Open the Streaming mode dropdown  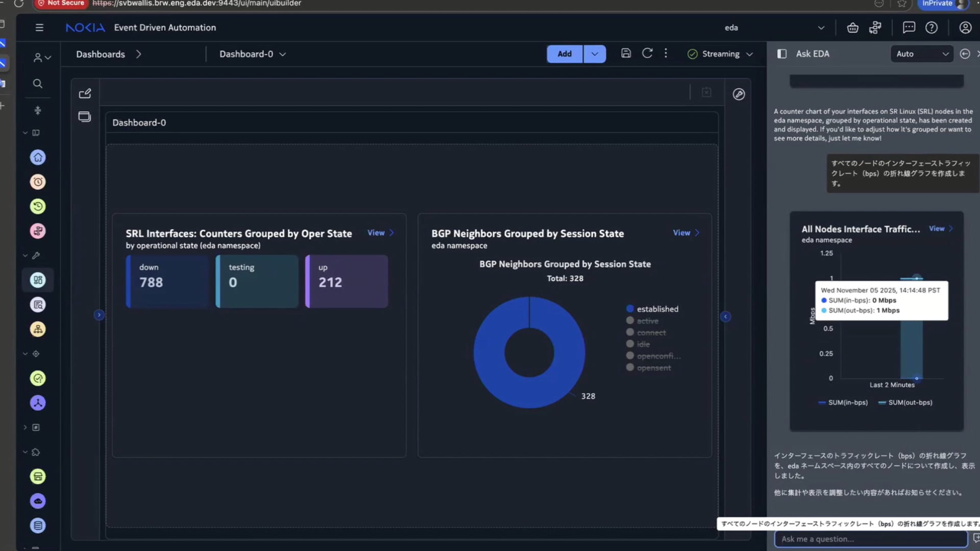pos(750,54)
